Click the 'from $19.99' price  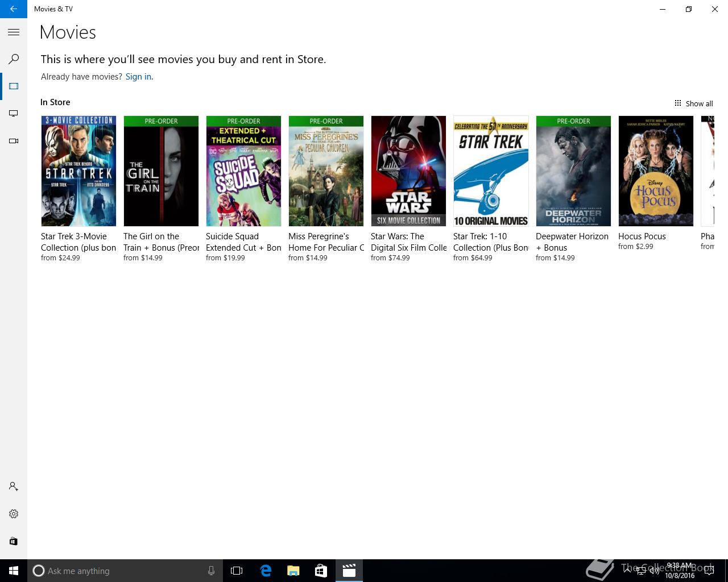(225, 258)
